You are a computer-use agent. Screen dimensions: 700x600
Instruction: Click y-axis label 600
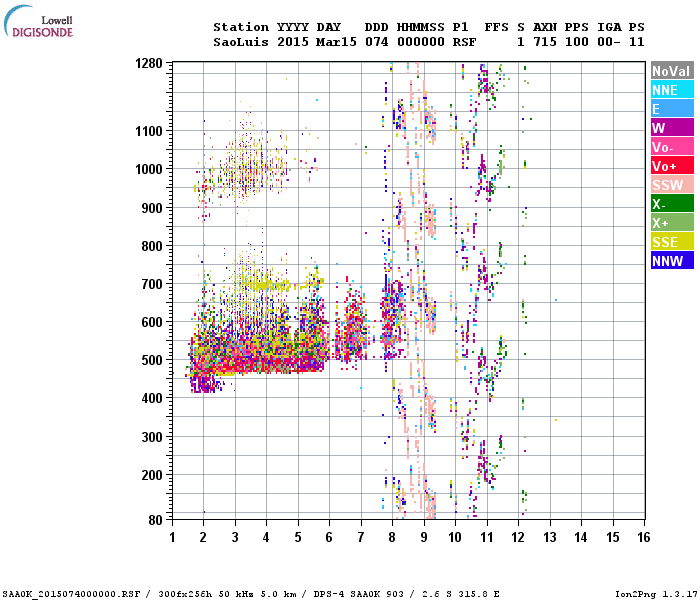[x=152, y=322]
